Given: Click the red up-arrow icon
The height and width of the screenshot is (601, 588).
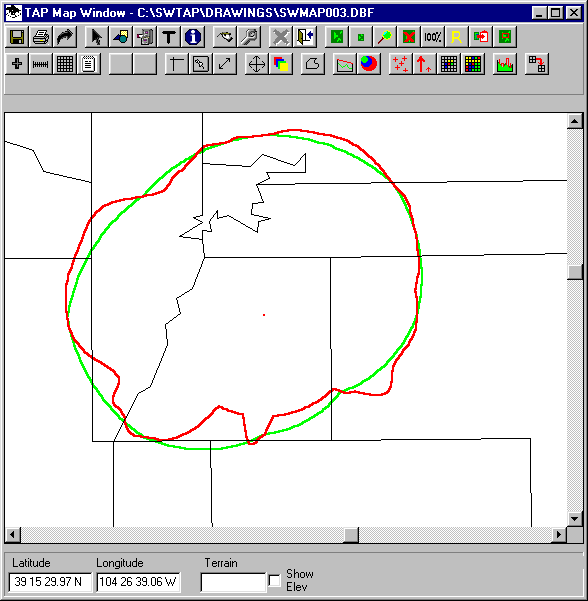Looking at the screenshot, I should coord(424,64).
